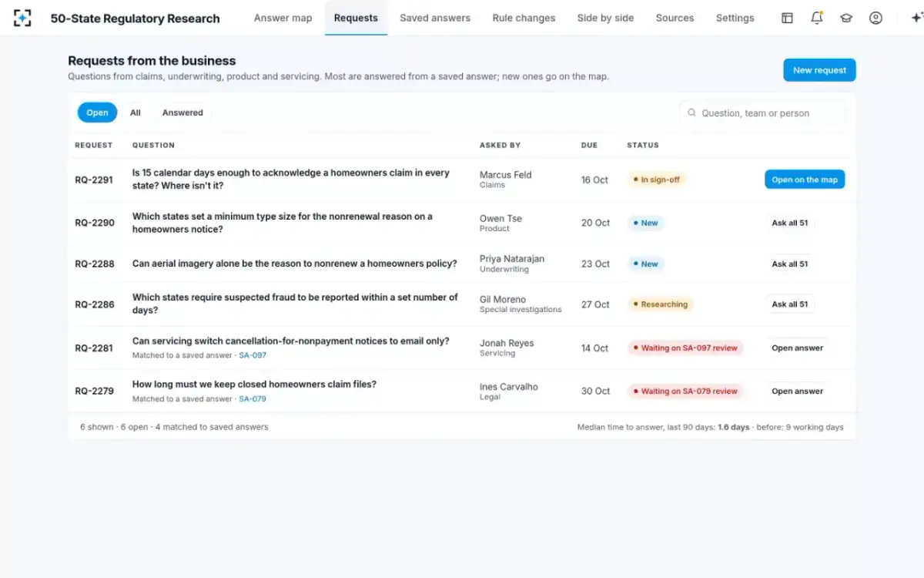Click the New status badge for RQ-2288
924x578 pixels.
645,264
